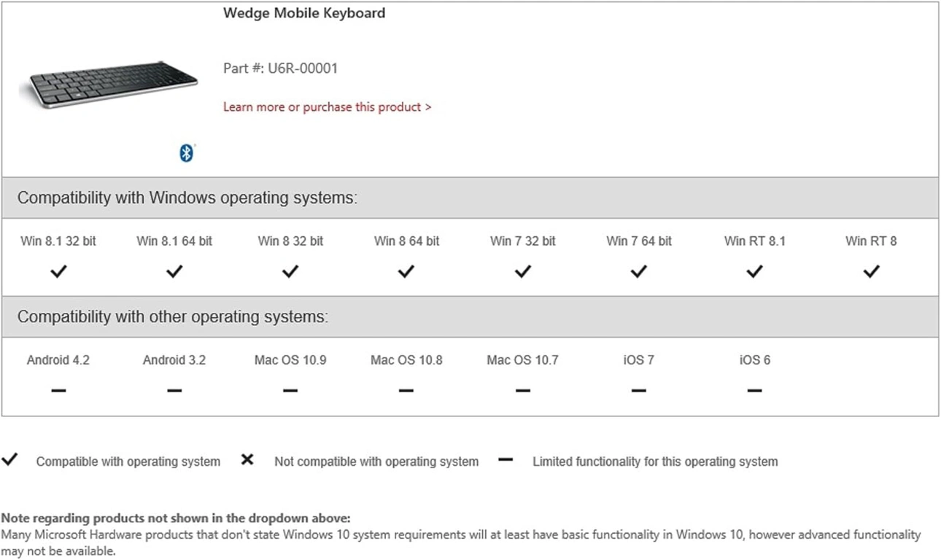The width and height of the screenshot is (941, 560).
Task: Click the checkmark under Win RT 8
Action: click(871, 272)
